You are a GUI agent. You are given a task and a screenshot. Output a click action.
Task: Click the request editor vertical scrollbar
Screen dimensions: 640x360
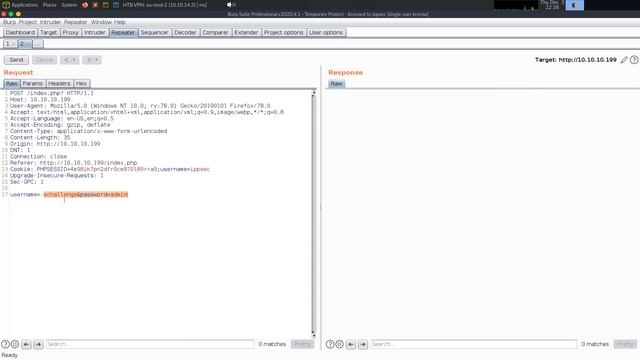[x=313, y=214]
